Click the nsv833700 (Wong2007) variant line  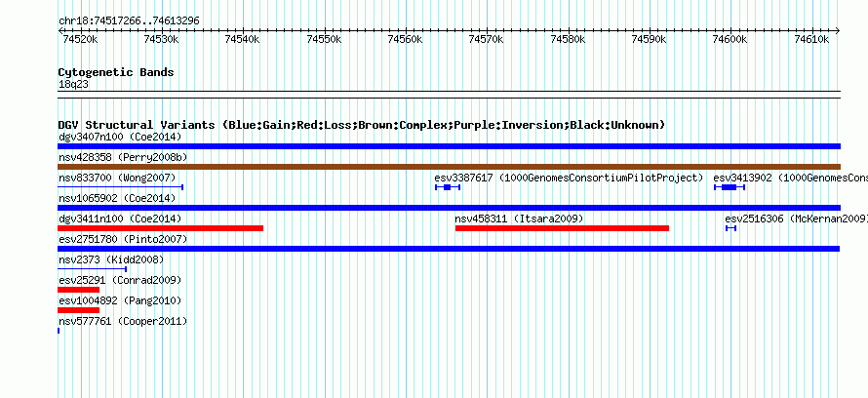pos(120,187)
